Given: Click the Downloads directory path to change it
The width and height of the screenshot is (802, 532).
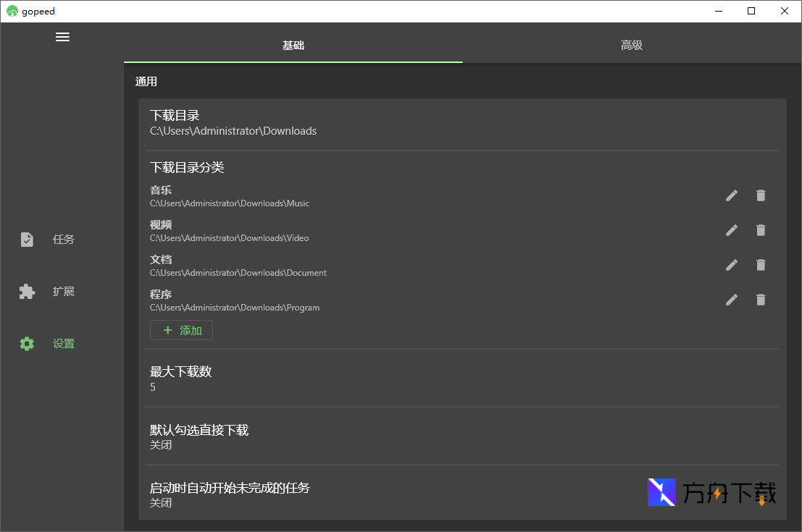Looking at the screenshot, I should (x=233, y=131).
